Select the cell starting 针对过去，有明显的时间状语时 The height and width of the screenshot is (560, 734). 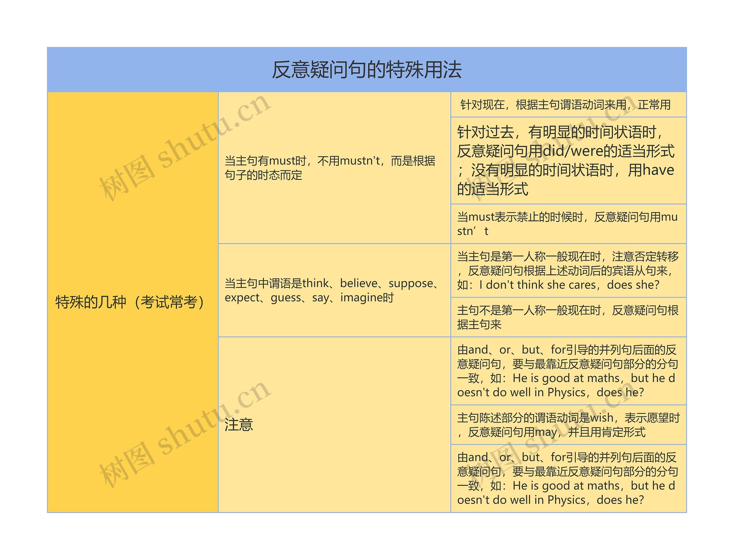568,160
